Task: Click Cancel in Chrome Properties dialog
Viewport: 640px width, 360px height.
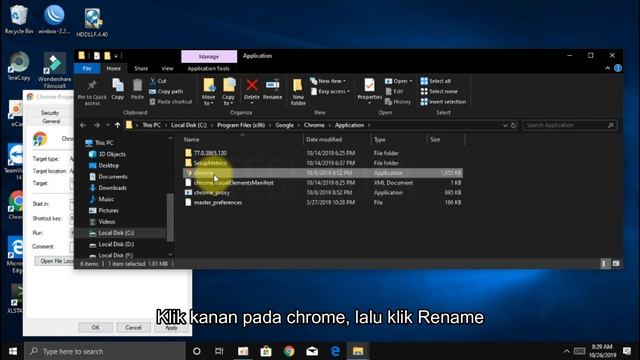Action: pos(133,327)
